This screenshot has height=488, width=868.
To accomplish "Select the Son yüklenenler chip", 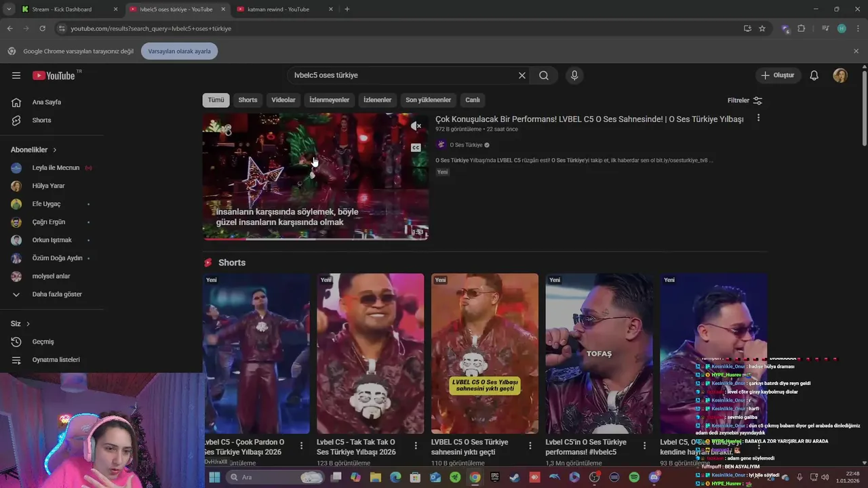I will coord(429,100).
